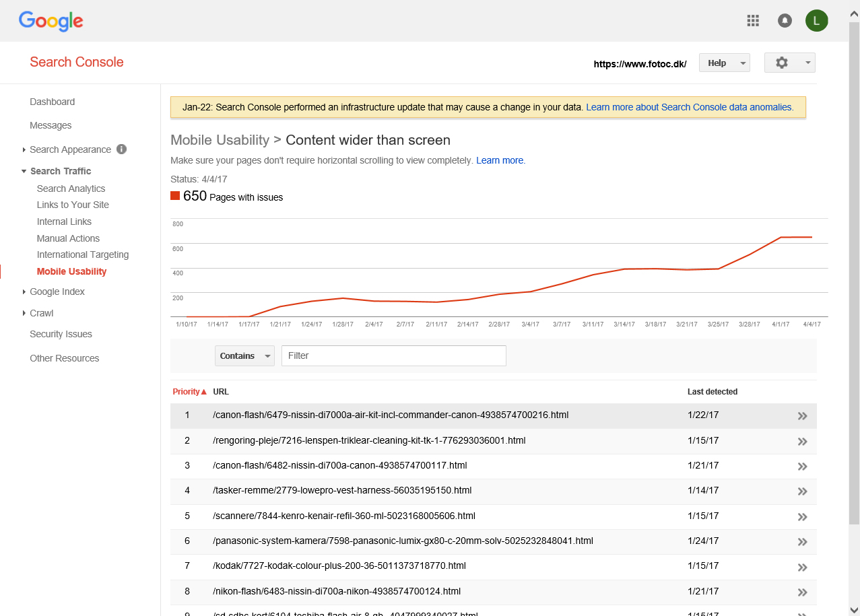Open Security Issues
860x616 pixels.
[x=61, y=334]
